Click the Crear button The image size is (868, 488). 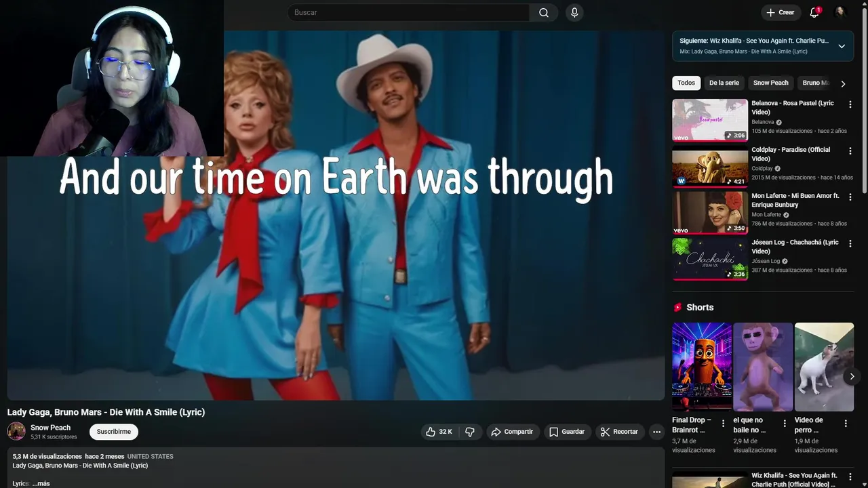pyautogui.click(x=780, y=12)
